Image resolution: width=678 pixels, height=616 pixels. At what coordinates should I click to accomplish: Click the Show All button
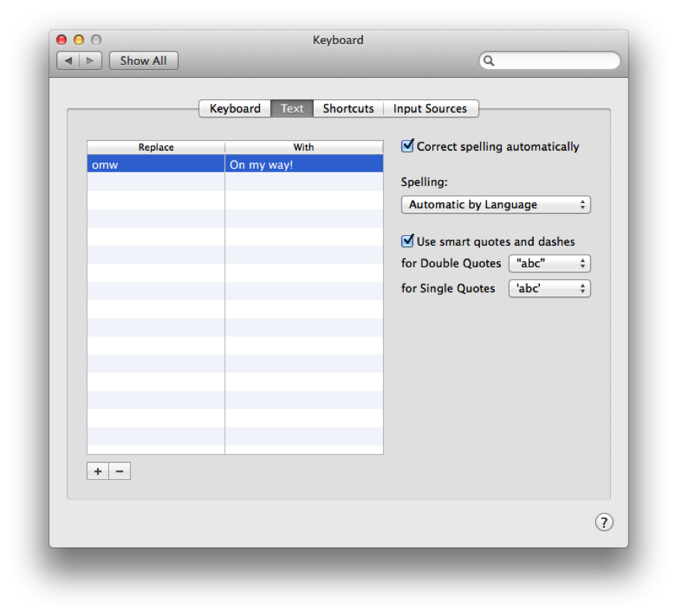143,60
